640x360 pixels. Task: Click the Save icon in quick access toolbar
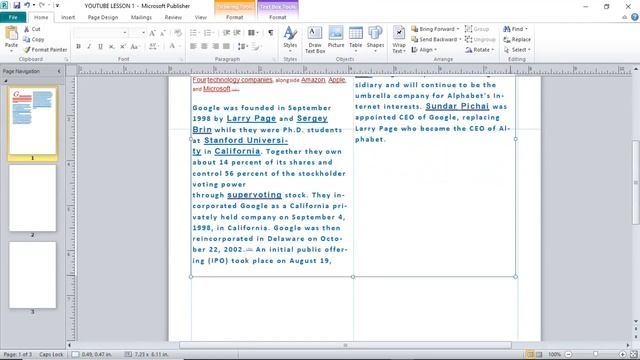click(17, 5)
